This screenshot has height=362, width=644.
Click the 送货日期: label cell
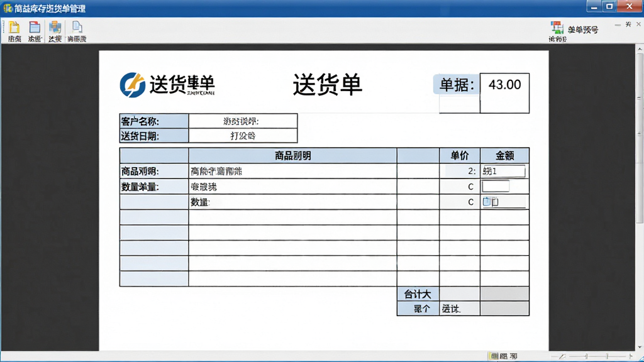tap(154, 136)
